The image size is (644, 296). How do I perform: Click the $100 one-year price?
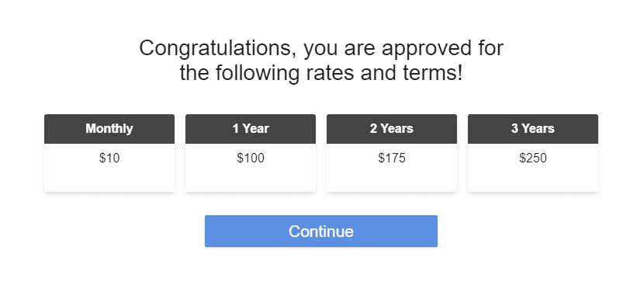pyautogui.click(x=251, y=158)
